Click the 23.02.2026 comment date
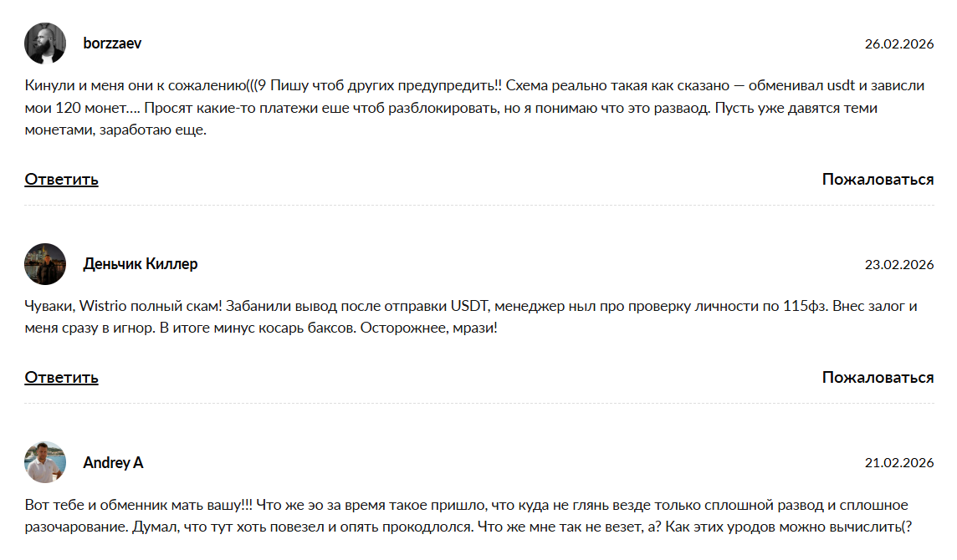957x560 pixels. (x=899, y=265)
